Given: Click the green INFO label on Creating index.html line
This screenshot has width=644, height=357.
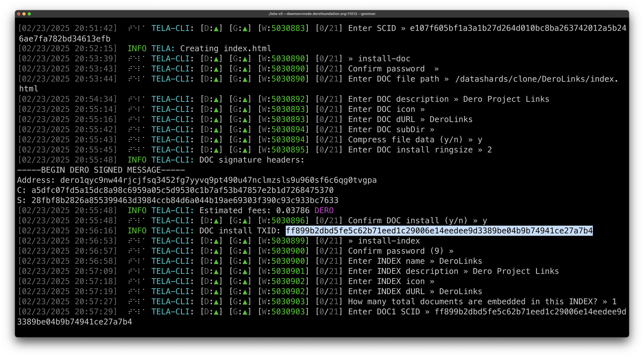Looking at the screenshot, I should pos(137,48).
